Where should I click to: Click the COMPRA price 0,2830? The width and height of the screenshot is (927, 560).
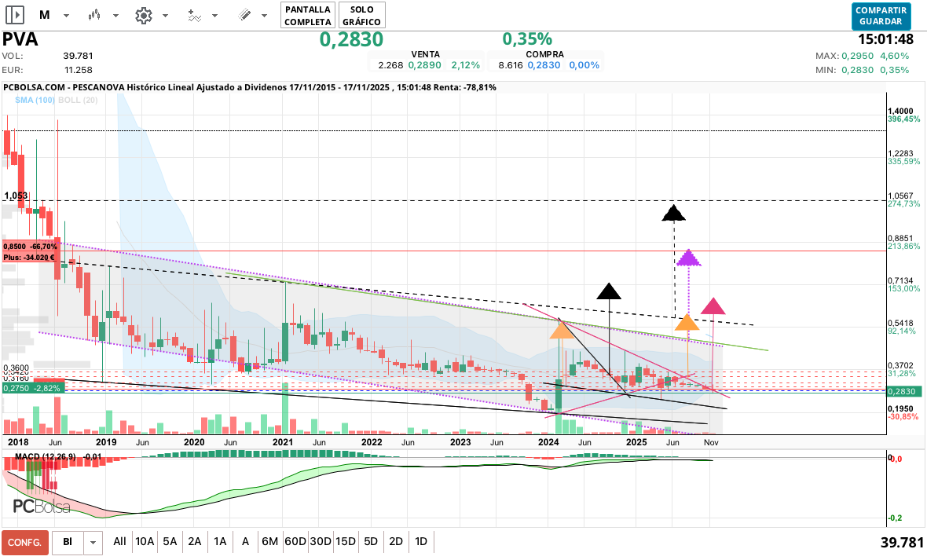click(x=544, y=65)
